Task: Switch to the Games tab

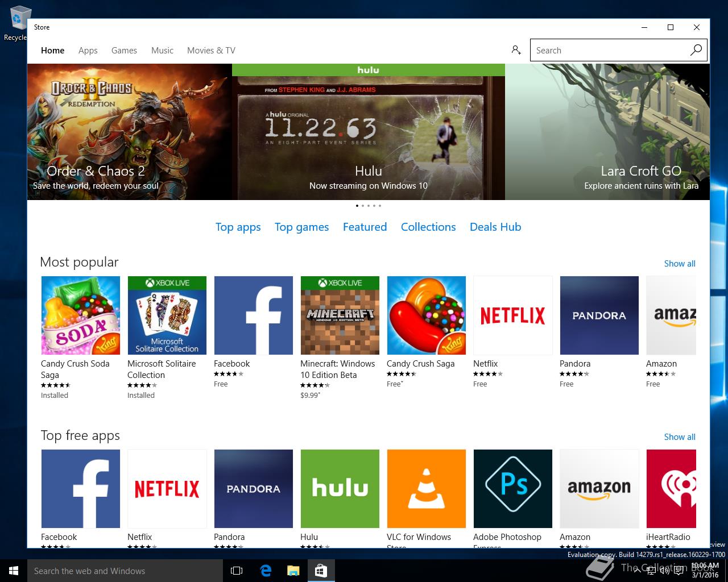Action: (x=124, y=51)
